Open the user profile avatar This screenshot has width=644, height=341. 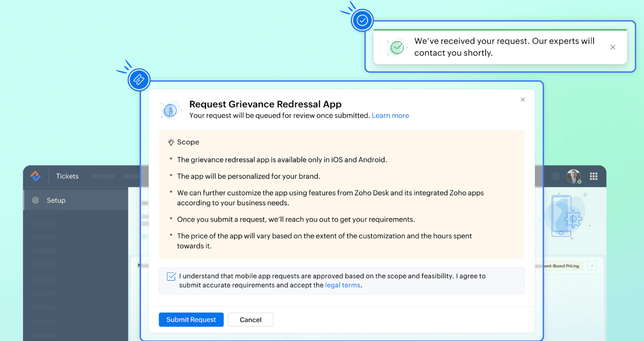point(574,176)
